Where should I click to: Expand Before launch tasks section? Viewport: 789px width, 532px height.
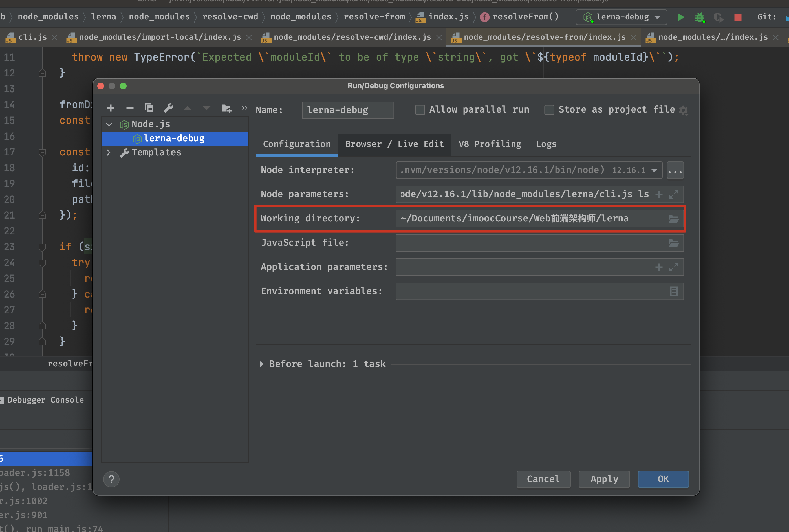coord(261,364)
